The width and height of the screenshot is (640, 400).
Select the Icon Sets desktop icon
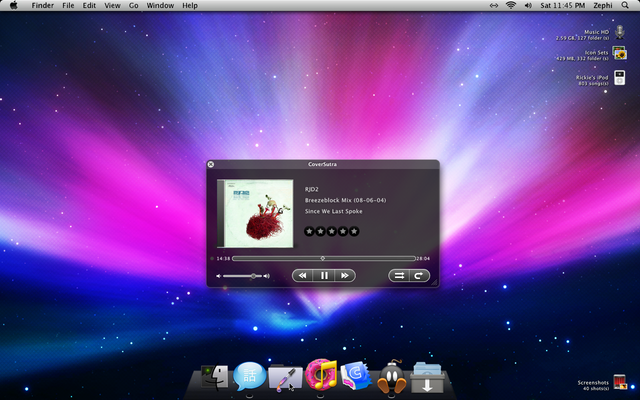pyautogui.click(x=619, y=53)
